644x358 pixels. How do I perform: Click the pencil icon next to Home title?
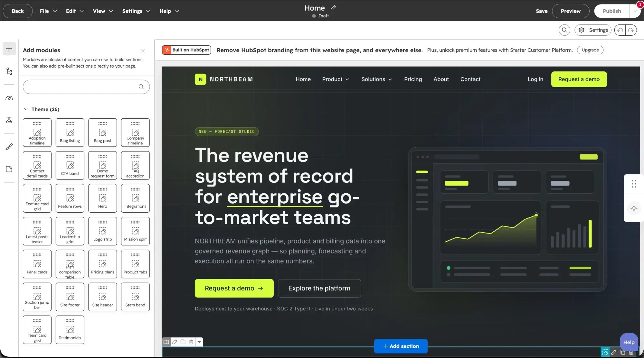[x=333, y=8]
